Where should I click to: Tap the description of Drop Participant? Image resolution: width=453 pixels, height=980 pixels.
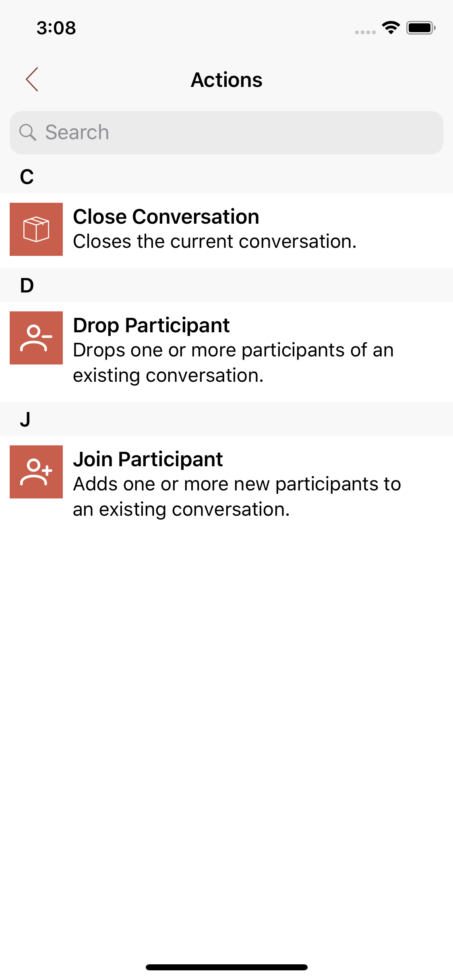pyautogui.click(x=233, y=362)
